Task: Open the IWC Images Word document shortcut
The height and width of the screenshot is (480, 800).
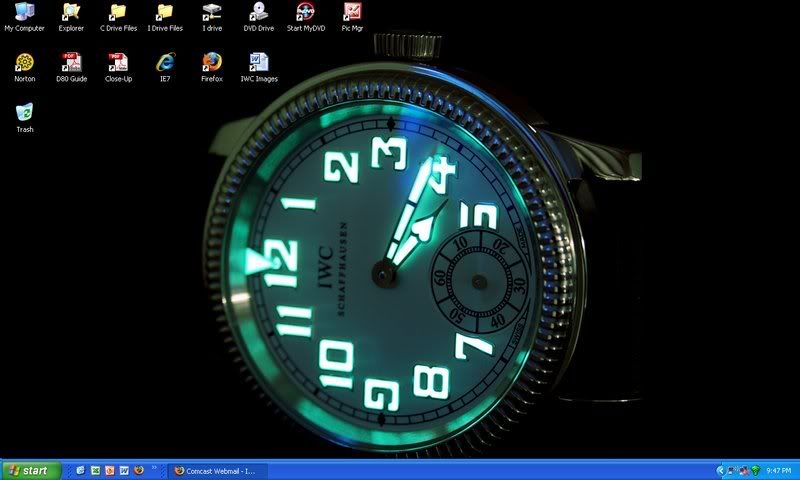Action: 259,67
